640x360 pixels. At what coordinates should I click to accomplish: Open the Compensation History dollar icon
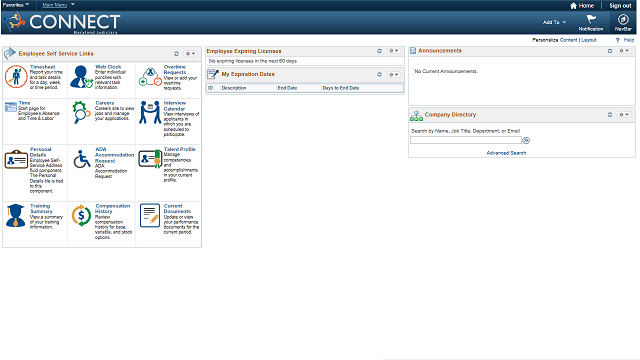point(81,215)
